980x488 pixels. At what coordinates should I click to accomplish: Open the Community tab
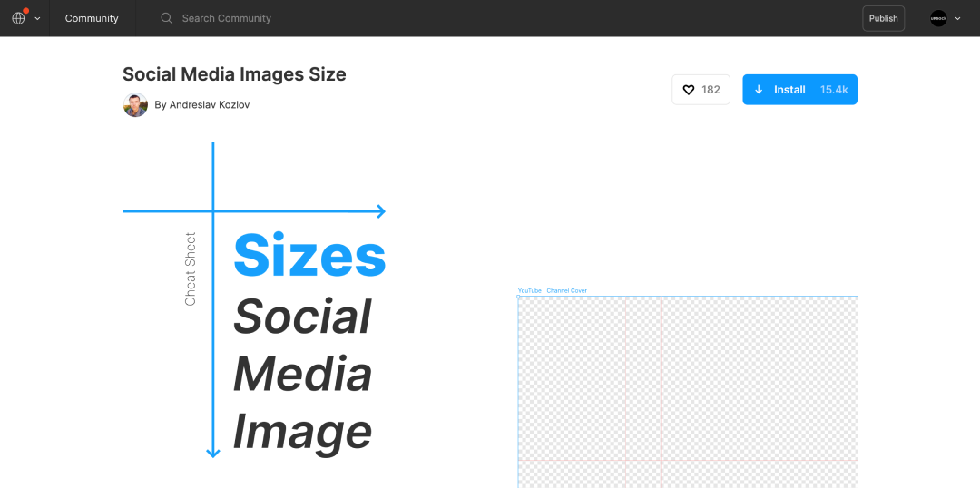[x=92, y=18]
